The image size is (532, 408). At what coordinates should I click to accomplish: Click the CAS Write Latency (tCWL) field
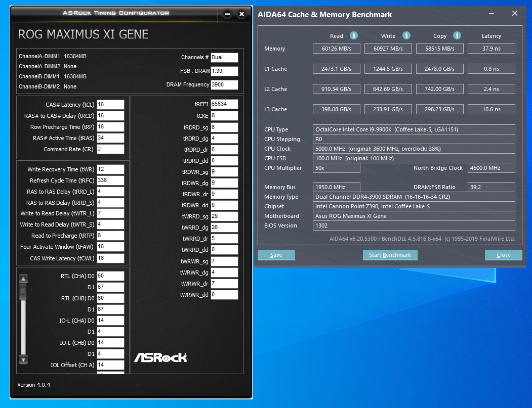(110, 258)
